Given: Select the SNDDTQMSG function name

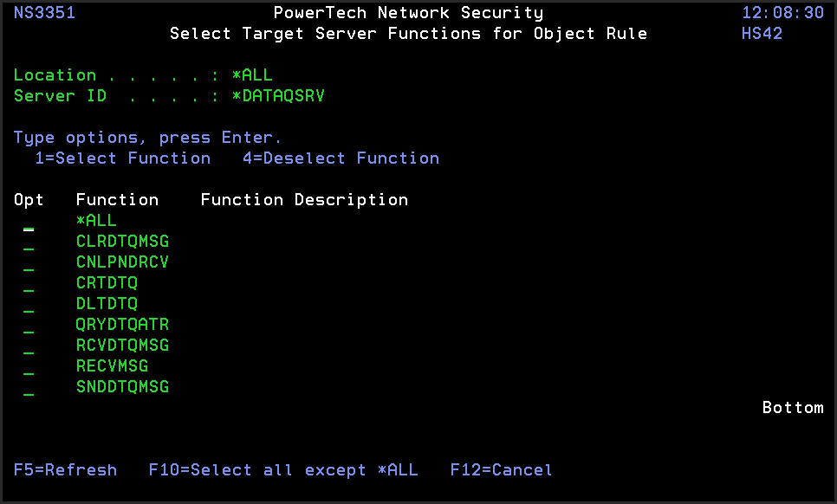Looking at the screenshot, I should (x=122, y=387).
